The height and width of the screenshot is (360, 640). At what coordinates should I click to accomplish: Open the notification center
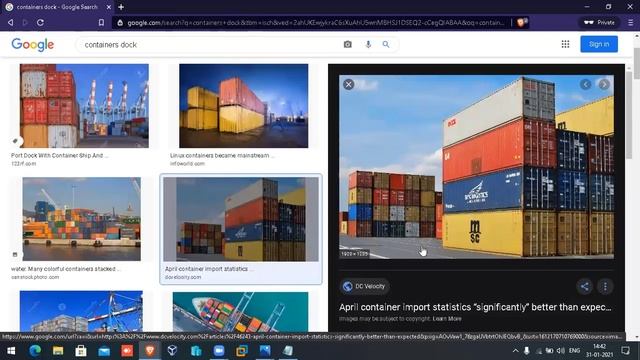pyautogui.click(x=625, y=351)
